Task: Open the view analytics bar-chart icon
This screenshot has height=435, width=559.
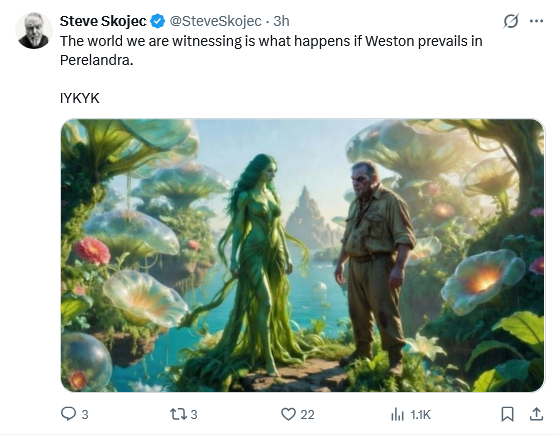Action: pos(398,415)
